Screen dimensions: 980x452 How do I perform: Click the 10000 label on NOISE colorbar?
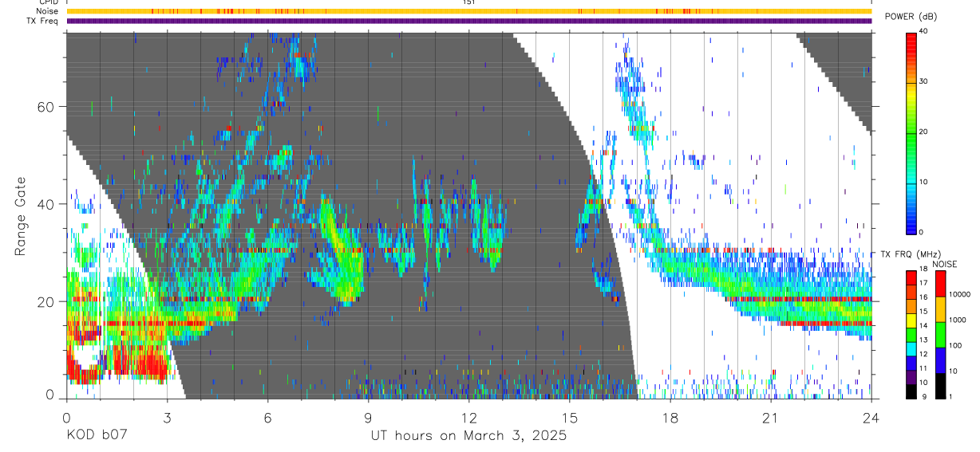(x=959, y=294)
